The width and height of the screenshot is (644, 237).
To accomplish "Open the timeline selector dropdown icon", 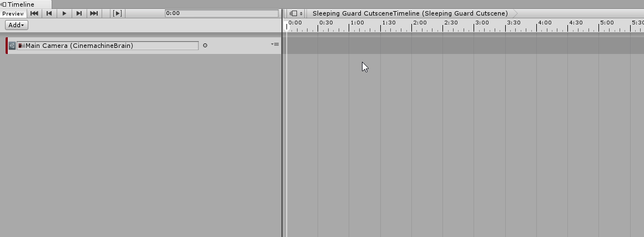I will (x=296, y=13).
